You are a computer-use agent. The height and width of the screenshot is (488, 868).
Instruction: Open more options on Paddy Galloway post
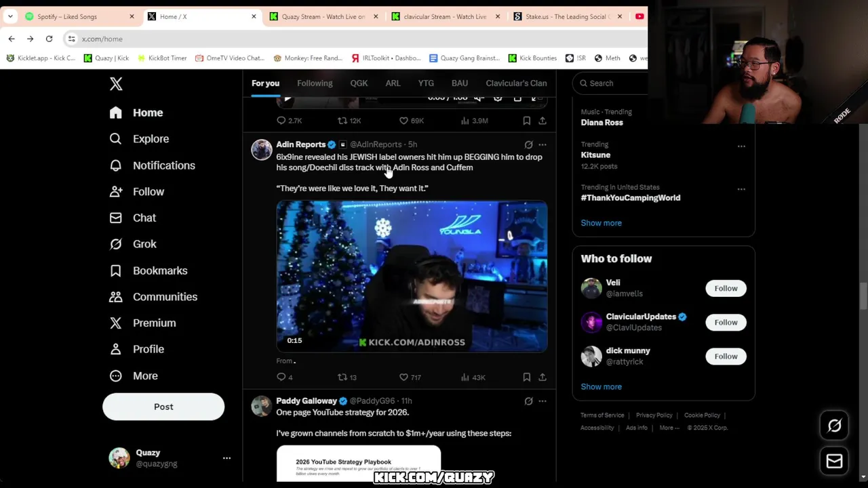(x=542, y=401)
